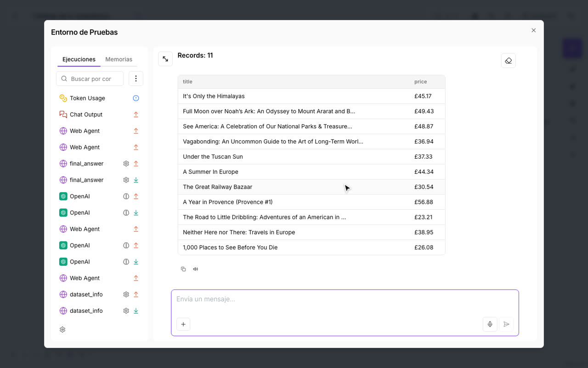Send the message with the paper plane
The width and height of the screenshot is (588, 368).
506,324
